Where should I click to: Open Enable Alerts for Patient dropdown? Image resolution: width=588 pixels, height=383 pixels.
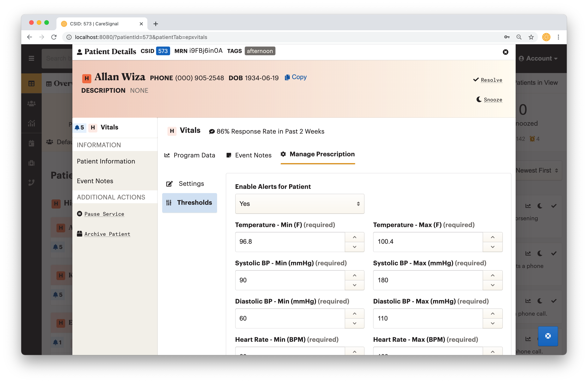(x=300, y=204)
